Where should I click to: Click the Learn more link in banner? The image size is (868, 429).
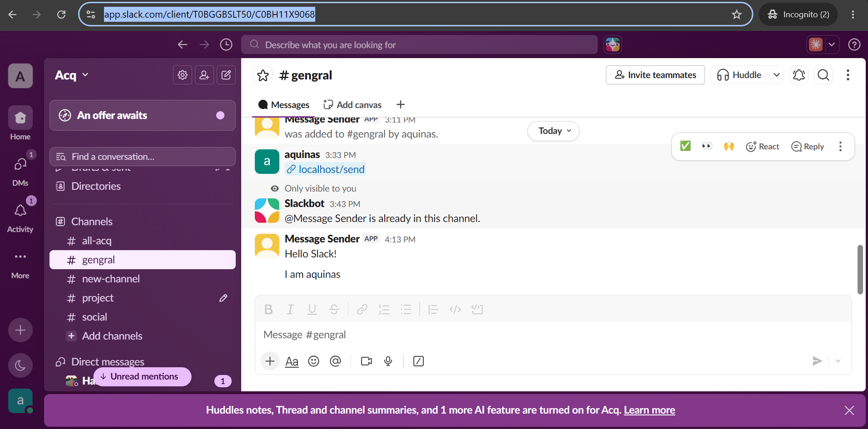[650, 410]
